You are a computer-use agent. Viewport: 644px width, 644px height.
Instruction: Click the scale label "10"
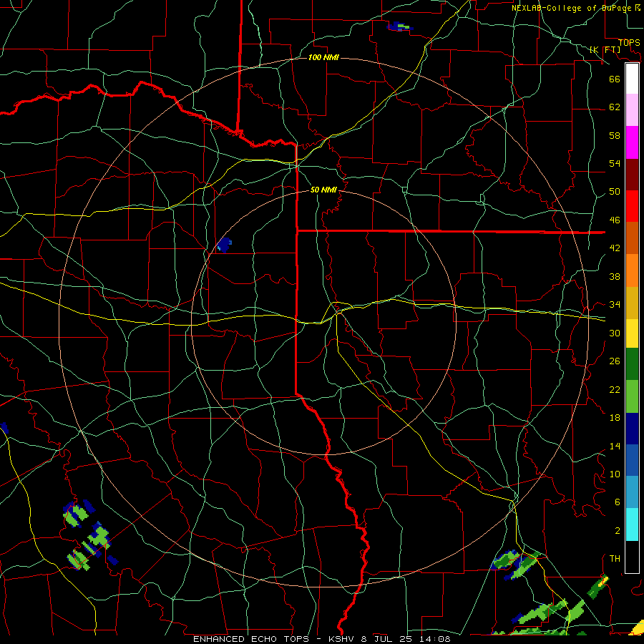click(615, 474)
